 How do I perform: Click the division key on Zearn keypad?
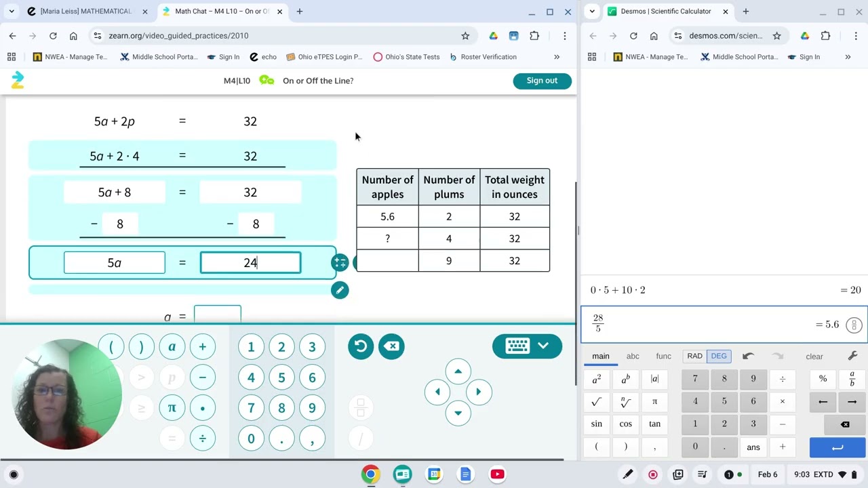pos(202,439)
